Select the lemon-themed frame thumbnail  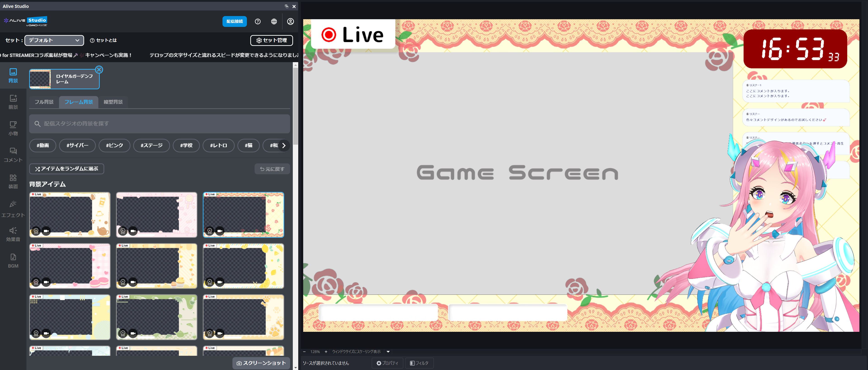[x=243, y=266]
